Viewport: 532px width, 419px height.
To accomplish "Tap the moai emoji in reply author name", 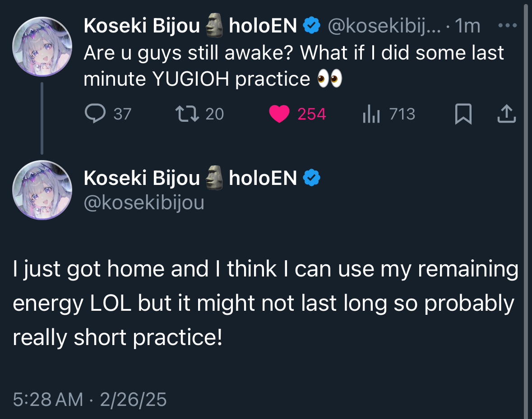I will (214, 178).
